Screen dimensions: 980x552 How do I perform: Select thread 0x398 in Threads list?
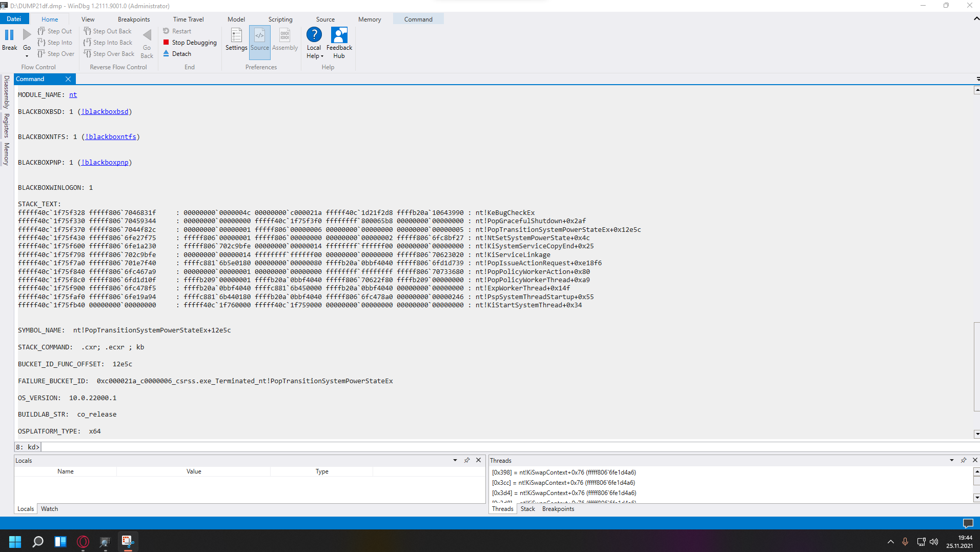pyautogui.click(x=564, y=472)
